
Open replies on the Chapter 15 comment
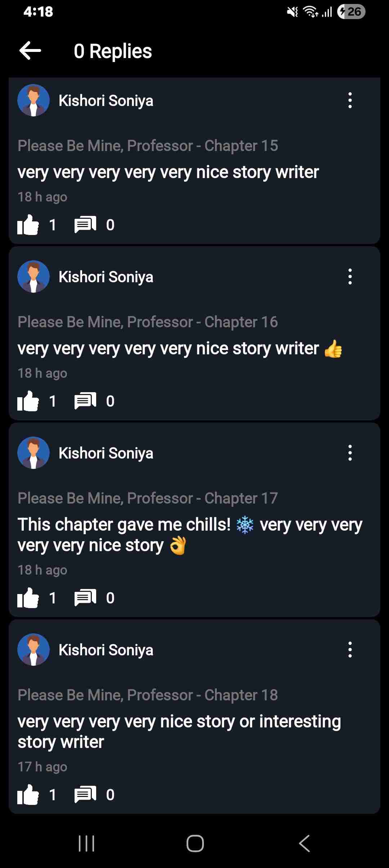(x=85, y=224)
